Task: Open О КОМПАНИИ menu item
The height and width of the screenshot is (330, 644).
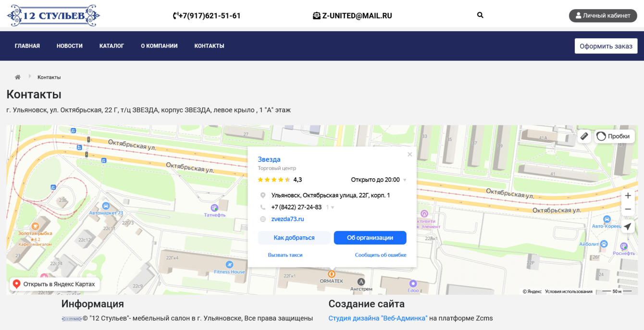Action: click(x=159, y=46)
